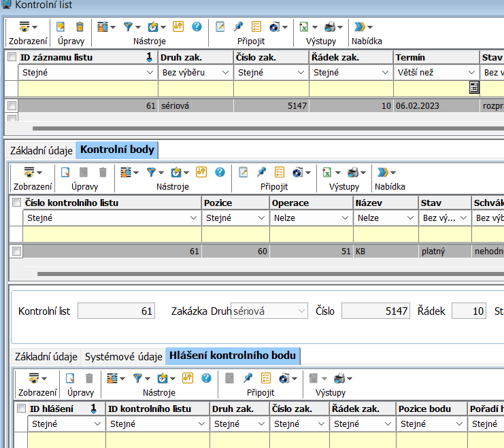Toggle select-all checkbox beside ID záznamu listu
Screen dimensions: 504x448
(12, 57)
